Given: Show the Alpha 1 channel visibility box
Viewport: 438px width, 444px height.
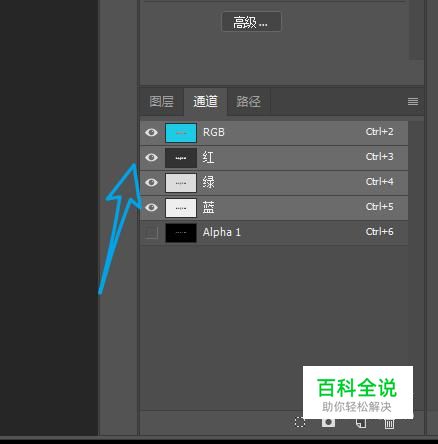Looking at the screenshot, I should click(x=152, y=232).
